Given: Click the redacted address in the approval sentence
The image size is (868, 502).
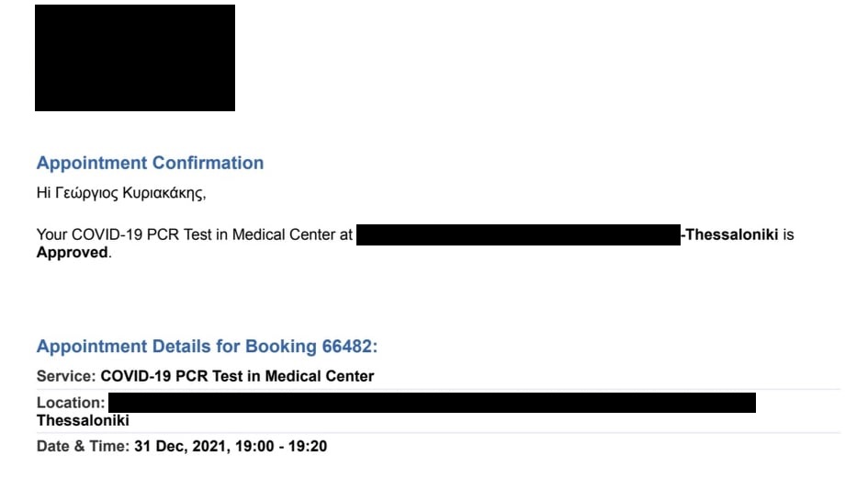Looking at the screenshot, I should coord(517,234).
